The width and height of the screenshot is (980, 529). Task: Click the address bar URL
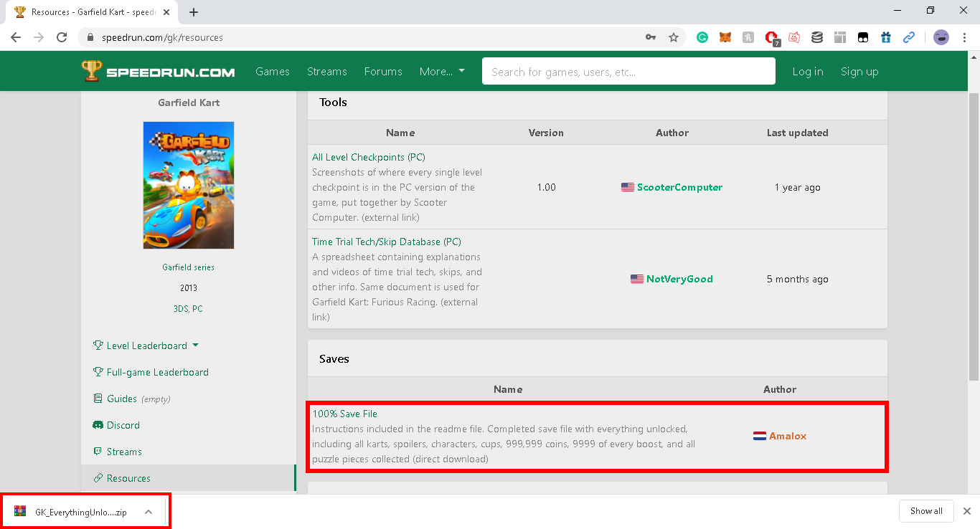click(x=161, y=37)
